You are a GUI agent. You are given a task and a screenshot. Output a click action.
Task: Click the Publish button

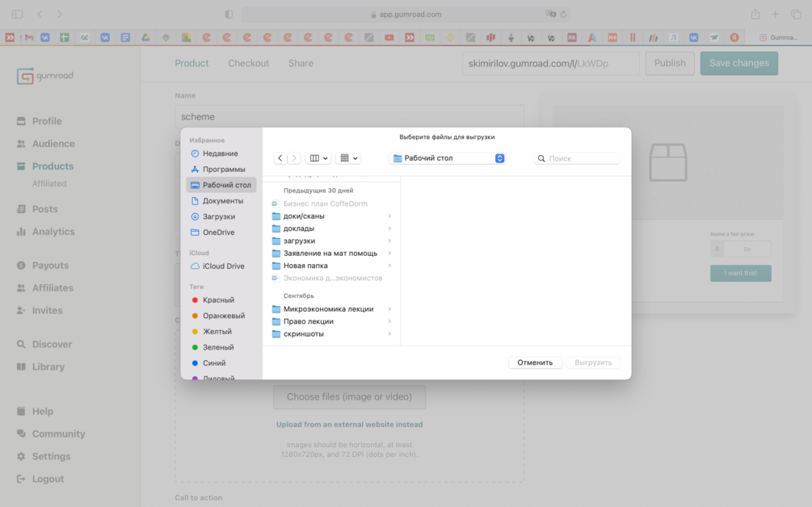[x=670, y=63]
